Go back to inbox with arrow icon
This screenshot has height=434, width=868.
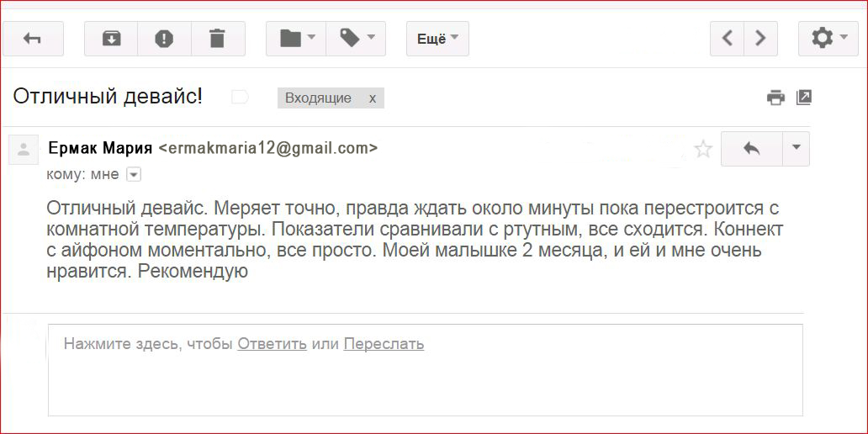[x=33, y=39]
